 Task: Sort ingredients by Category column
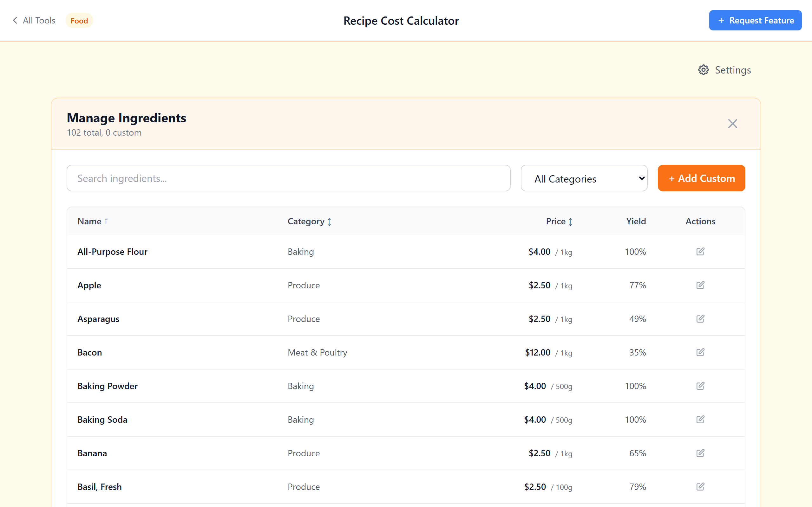pos(309,221)
